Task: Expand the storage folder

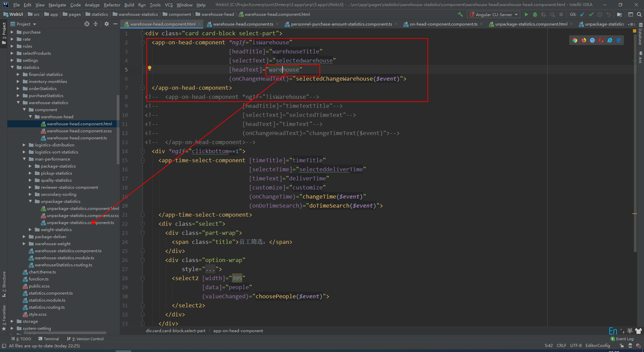Action: point(12,321)
